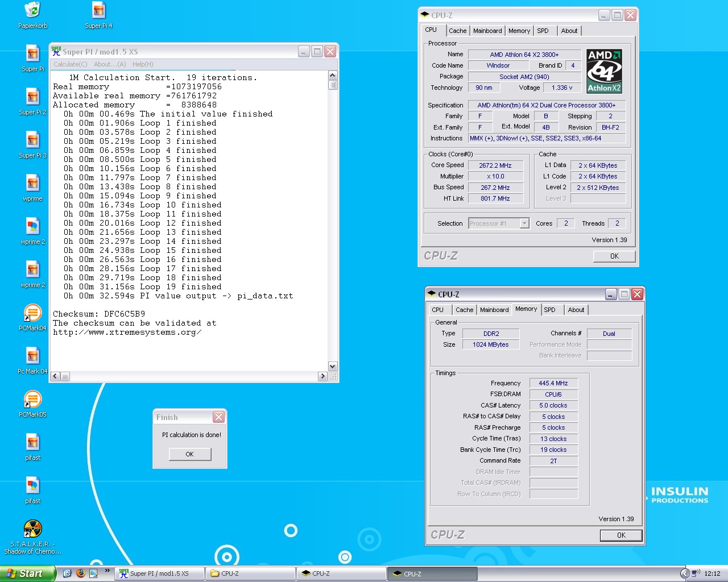Click Super PI horizontal scrollbar right arrow
Viewport: 728px width, 582px height.
coord(322,376)
